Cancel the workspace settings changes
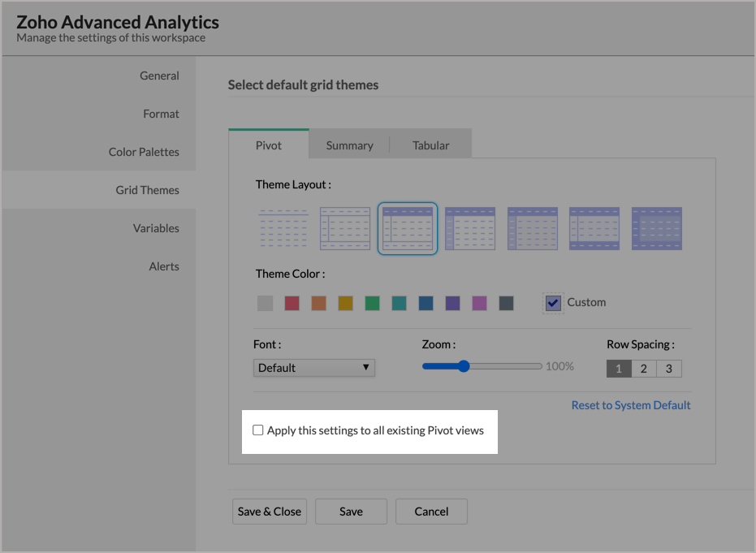This screenshot has height=553, width=756. (x=431, y=512)
